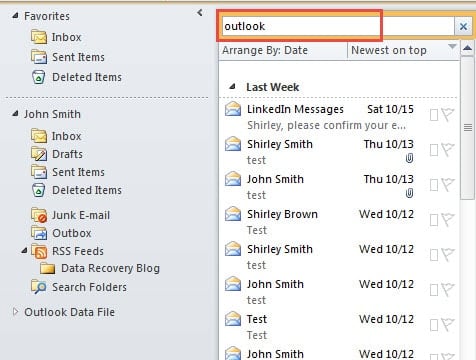The height and width of the screenshot is (360, 476).
Task: Click envelope icon of the Test sender email
Action: (233, 319)
